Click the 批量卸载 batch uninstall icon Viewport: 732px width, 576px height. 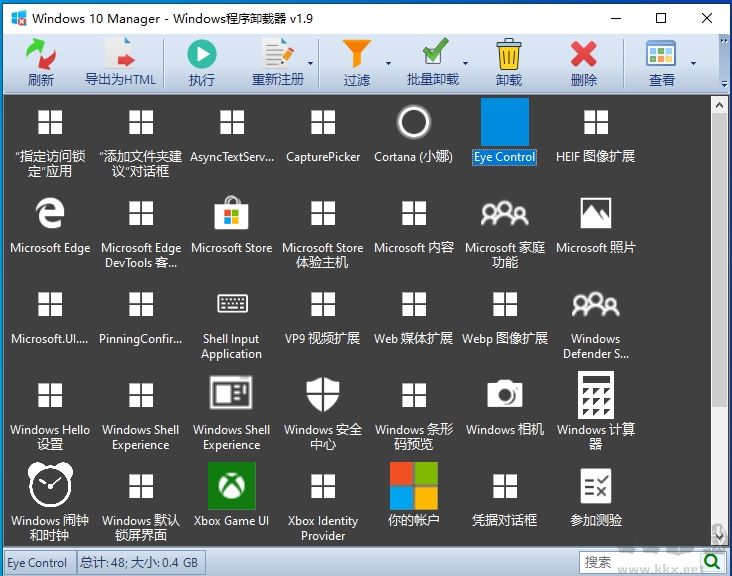[x=433, y=52]
